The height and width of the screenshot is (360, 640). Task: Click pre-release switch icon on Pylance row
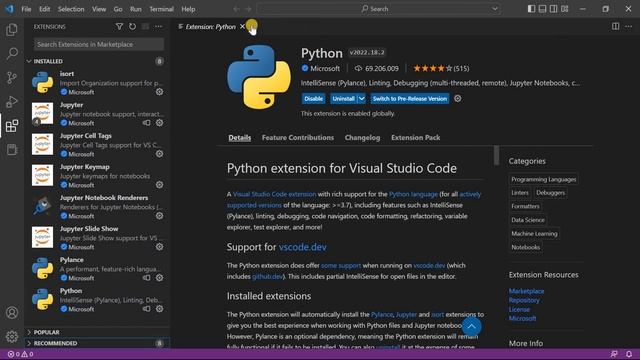tap(147, 278)
